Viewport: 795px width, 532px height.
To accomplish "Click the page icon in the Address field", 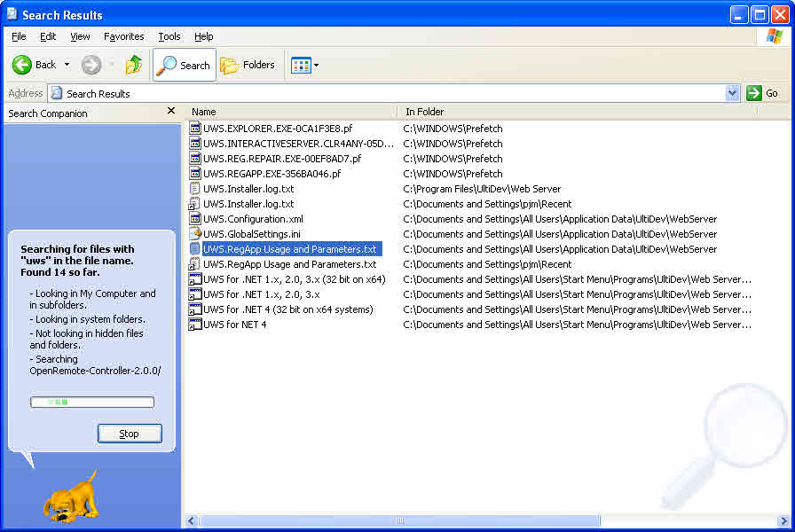I will click(57, 93).
